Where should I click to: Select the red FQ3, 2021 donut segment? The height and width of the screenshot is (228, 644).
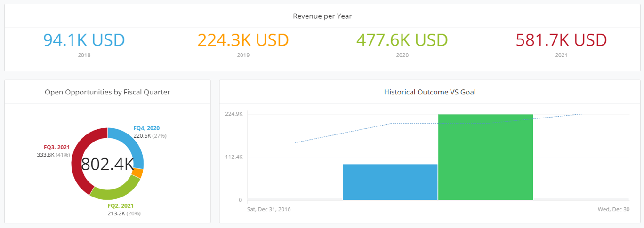coord(77,160)
